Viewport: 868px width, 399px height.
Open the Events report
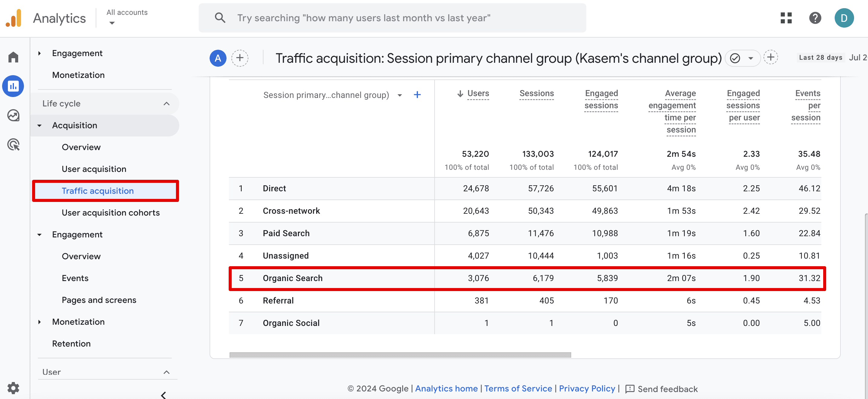click(75, 278)
